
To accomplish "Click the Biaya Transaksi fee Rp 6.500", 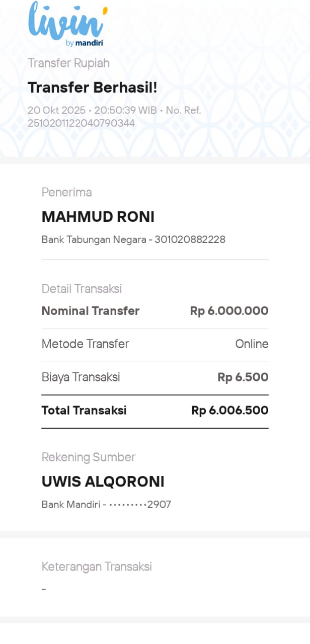I will [x=243, y=377].
